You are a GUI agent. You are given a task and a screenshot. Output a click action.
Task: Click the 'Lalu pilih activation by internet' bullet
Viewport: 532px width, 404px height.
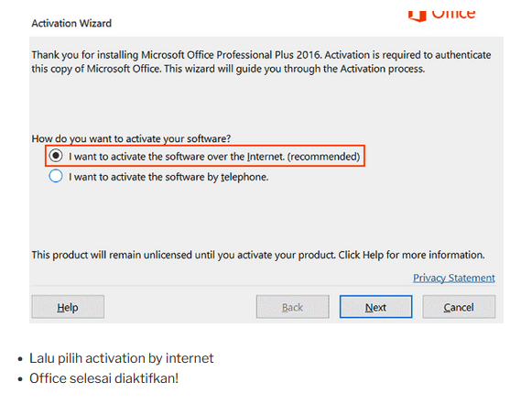(122, 358)
